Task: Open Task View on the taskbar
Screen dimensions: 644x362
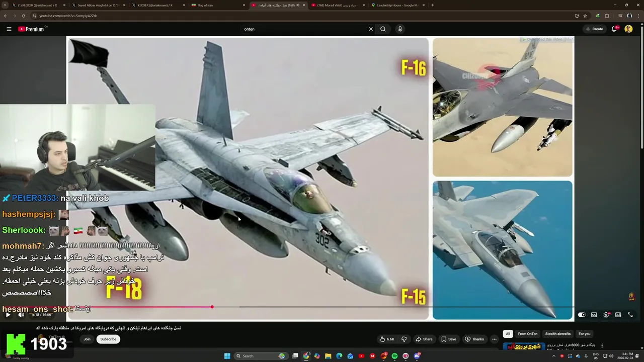Action: pos(295,356)
